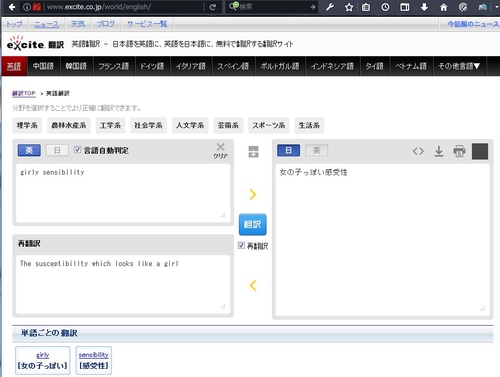The width and height of the screenshot is (500, 377).
Task: Open the wrench tools icon
Action: pos(330,7)
